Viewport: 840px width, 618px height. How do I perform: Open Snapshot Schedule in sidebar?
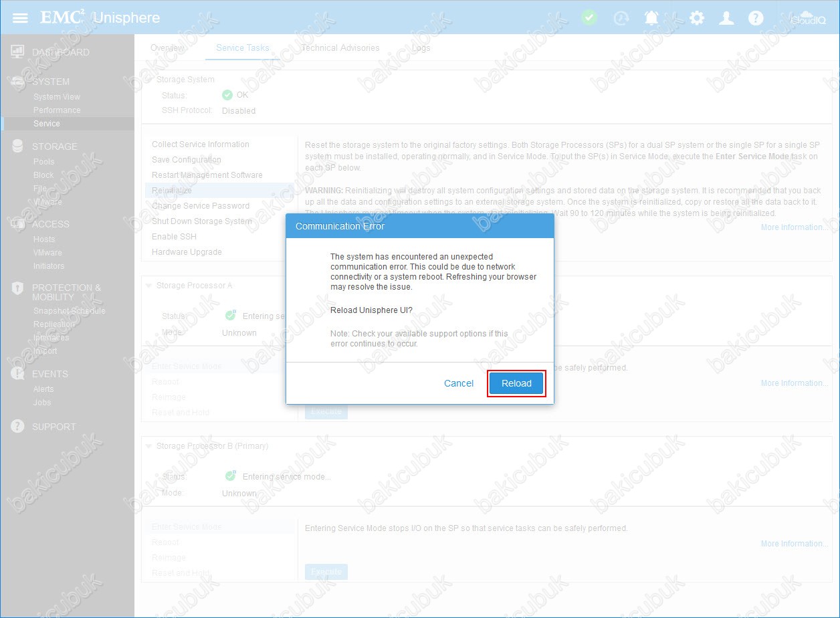(70, 311)
